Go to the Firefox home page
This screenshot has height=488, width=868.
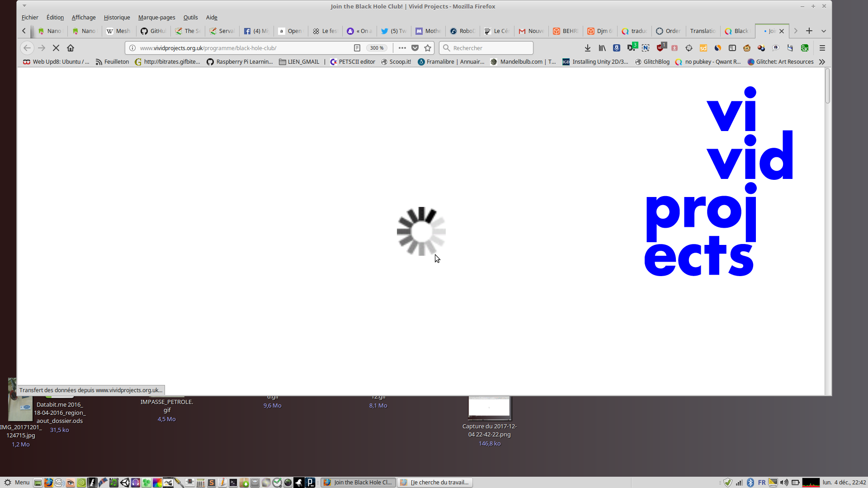[71, 48]
